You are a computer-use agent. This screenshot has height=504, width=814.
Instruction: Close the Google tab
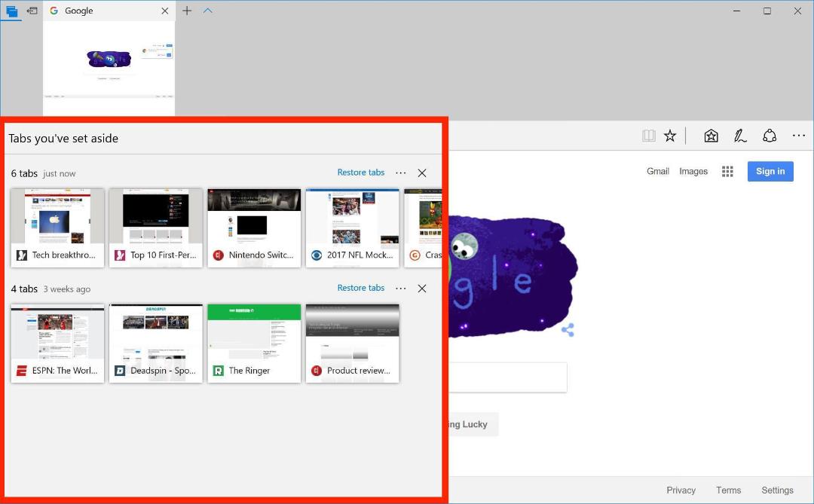pyautogui.click(x=164, y=11)
